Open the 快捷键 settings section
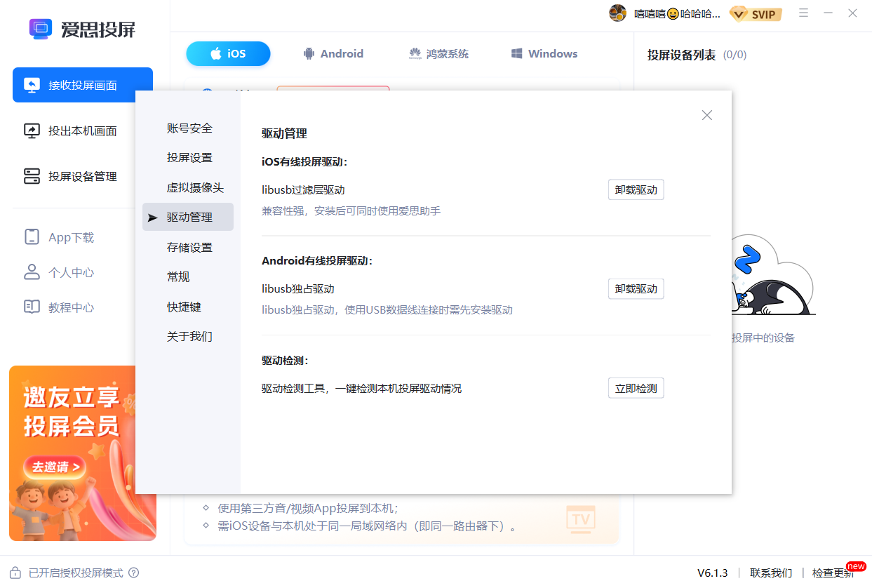872x588 pixels. pos(184,307)
